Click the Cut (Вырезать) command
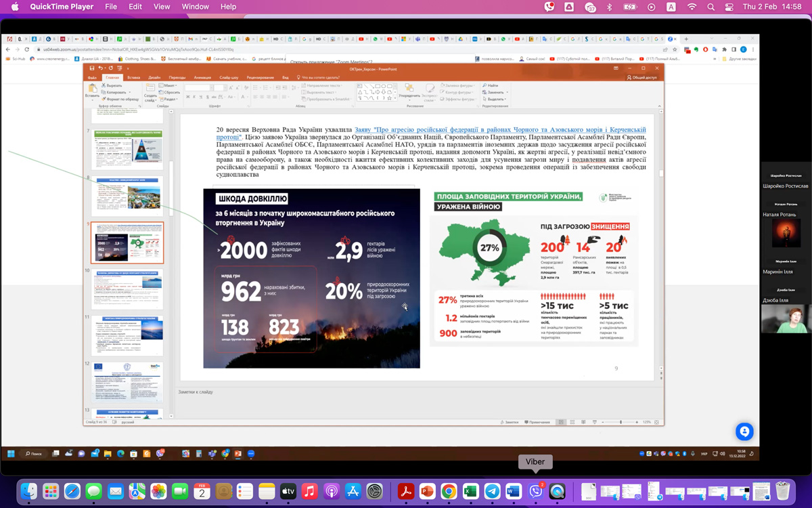This screenshot has height=508, width=812. coord(112,85)
